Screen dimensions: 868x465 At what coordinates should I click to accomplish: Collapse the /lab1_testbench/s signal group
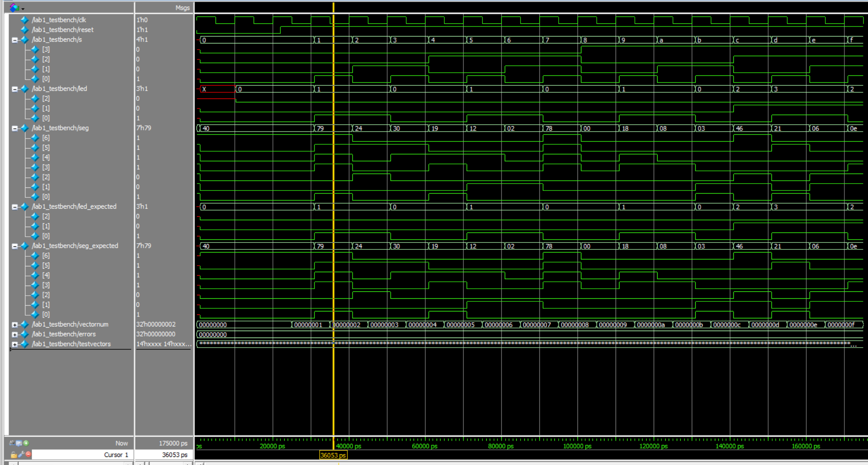tap(15, 40)
